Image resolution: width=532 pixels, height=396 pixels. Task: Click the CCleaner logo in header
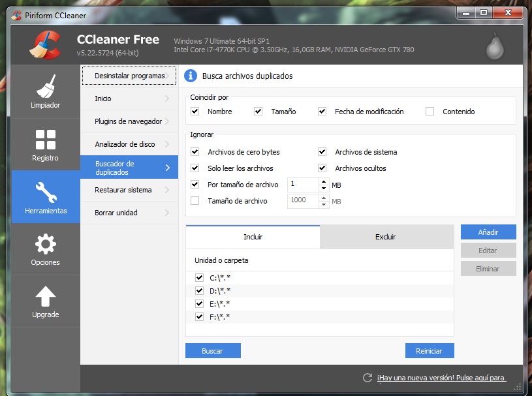[x=46, y=45]
